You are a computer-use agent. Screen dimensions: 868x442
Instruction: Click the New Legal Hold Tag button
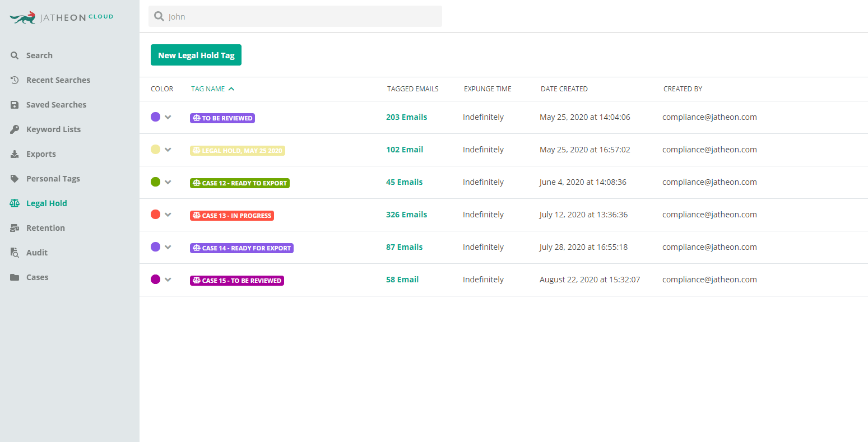coord(196,55)
